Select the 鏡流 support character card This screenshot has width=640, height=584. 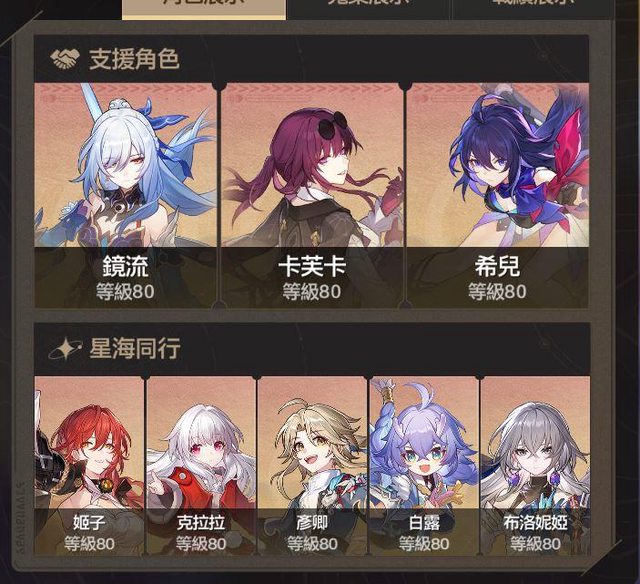pos(125,195)
